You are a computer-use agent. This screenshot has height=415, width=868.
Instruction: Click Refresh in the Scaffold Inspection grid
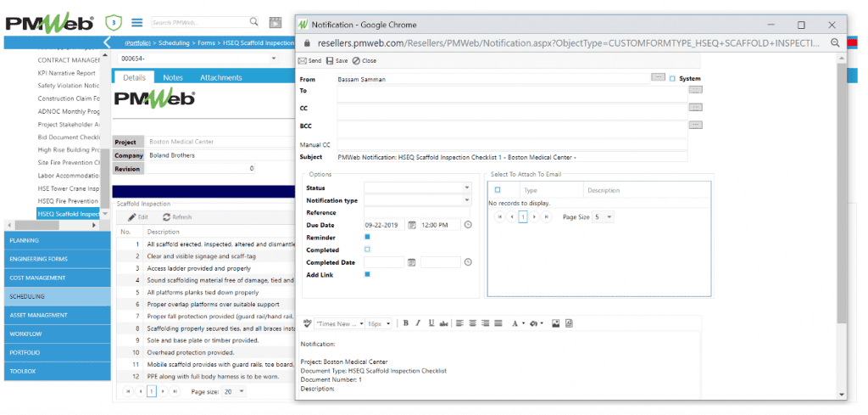click(x=177, y=217)
